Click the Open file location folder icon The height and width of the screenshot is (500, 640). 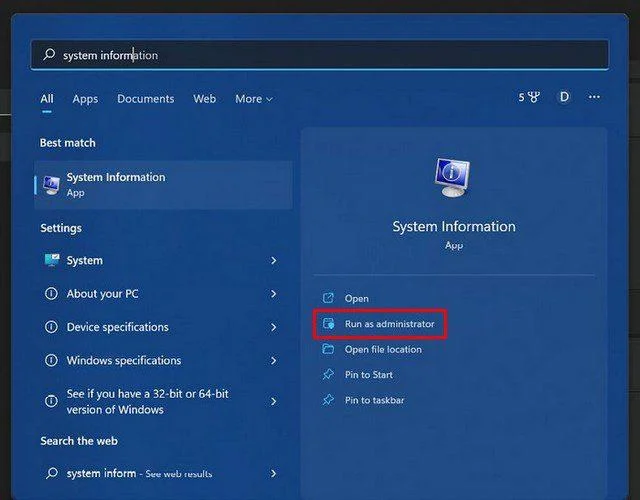(328, 349)
